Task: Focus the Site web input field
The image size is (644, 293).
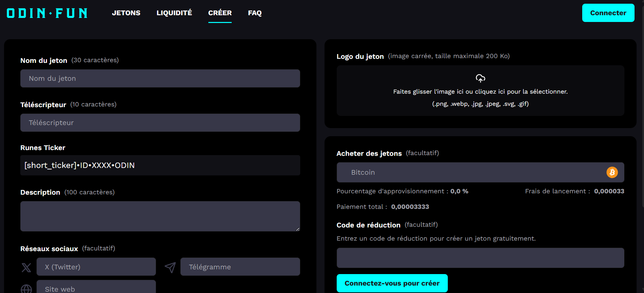Action: pos(96,287)
